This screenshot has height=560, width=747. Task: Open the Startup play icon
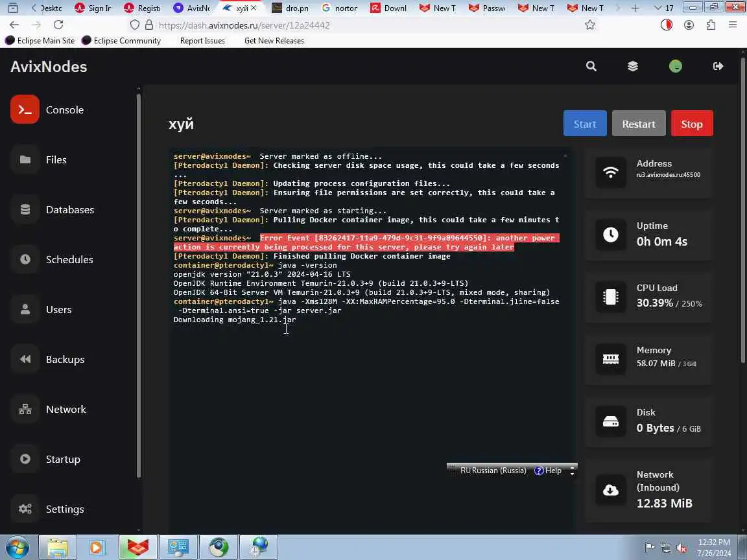tap(25, 459)
